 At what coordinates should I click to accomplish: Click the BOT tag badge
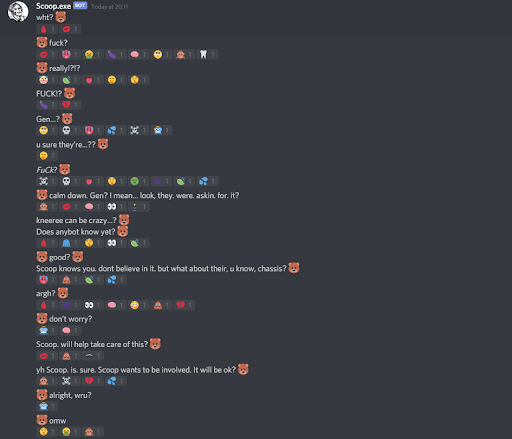(80, 6)
